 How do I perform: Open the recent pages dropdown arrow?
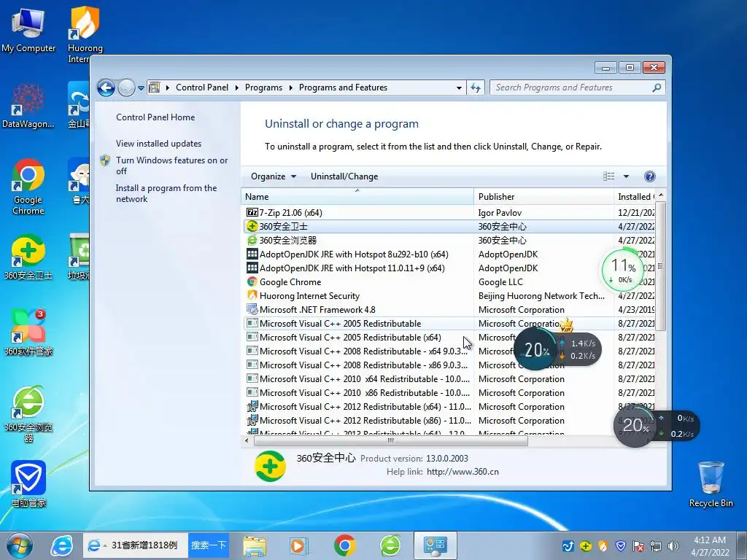click(x=141, y=87)
